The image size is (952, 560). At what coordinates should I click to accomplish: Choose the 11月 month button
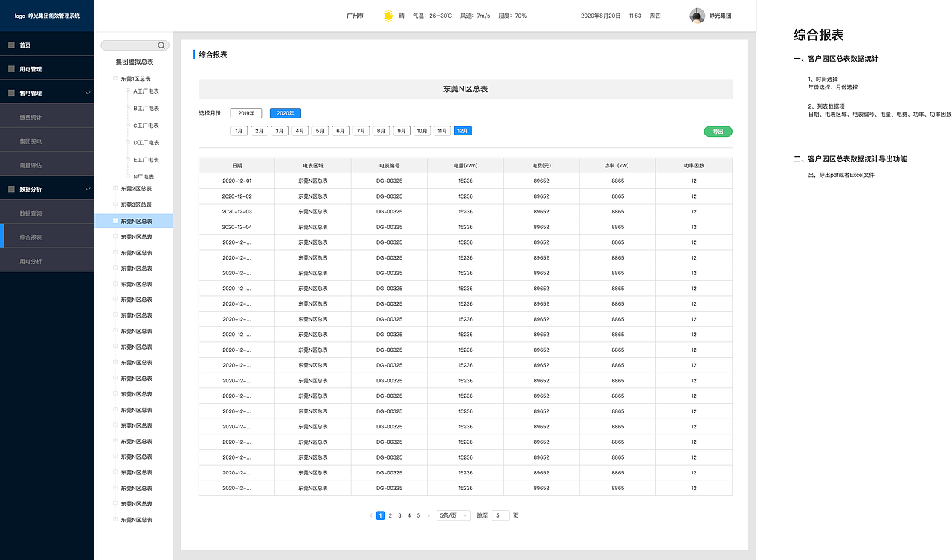click(443, 131)
